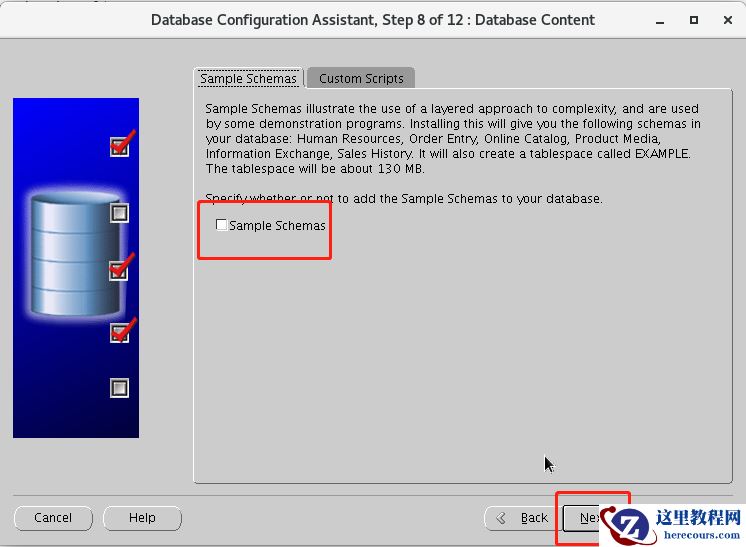Select the Sample Schemas tab
The width and height of the screenshot is (746, 547).
tap(248, 78)
